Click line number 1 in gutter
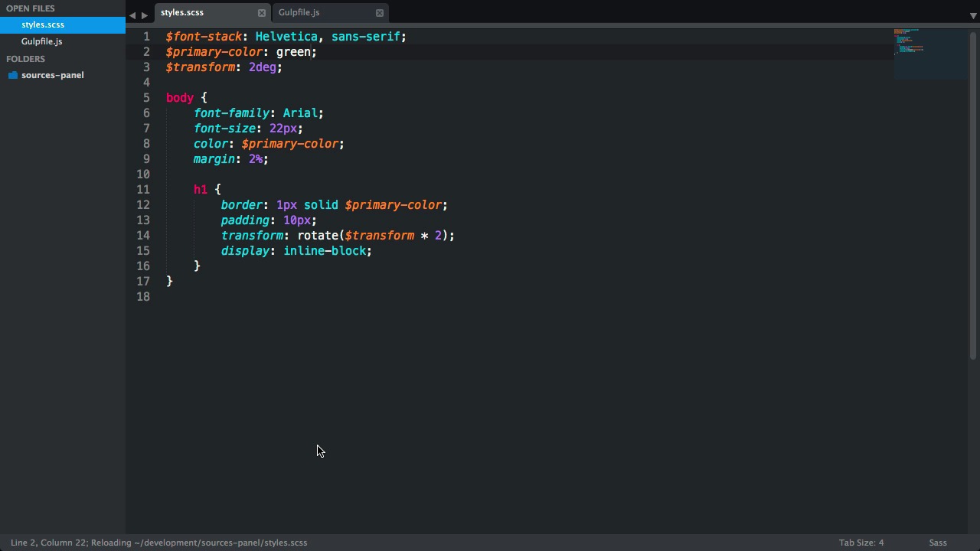 click(x=146, y=37)
